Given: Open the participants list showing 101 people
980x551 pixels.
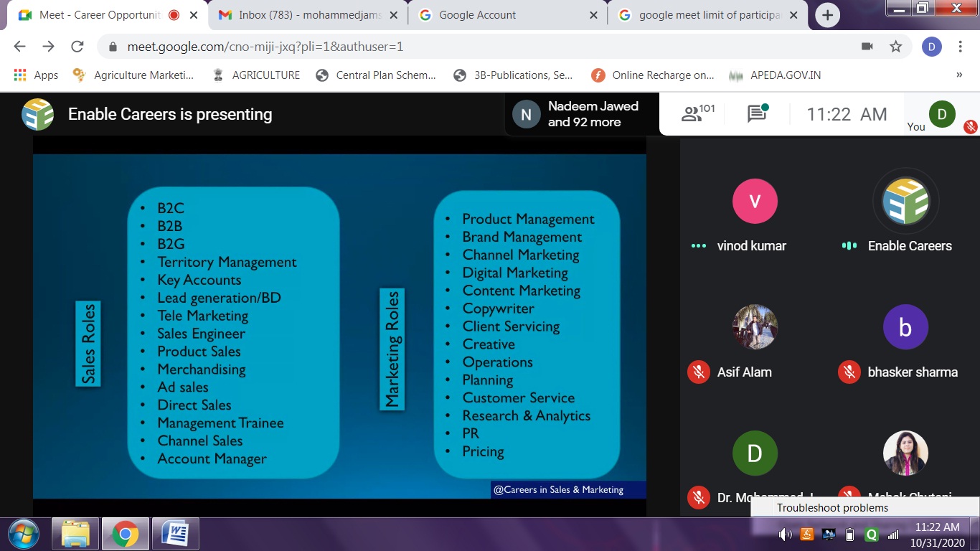Looking at the screenshot, I should 697,113.
